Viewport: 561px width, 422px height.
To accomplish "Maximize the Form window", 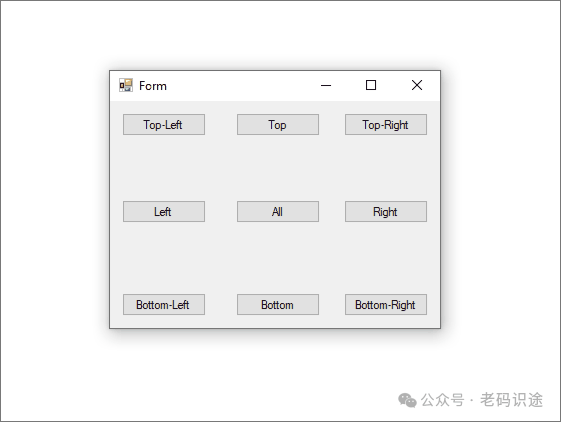I will point(371,86).
